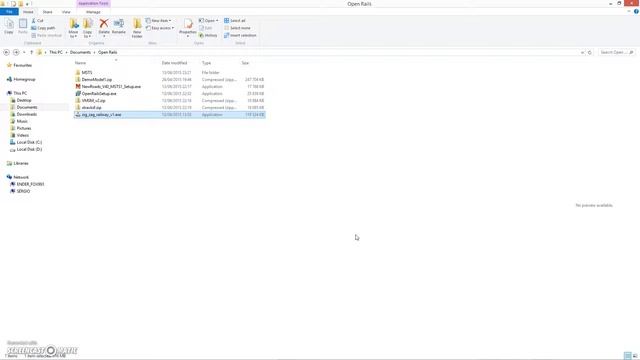Open Desktop in navigation pane
Screen dimensions: 640x360
click(24, 100)
